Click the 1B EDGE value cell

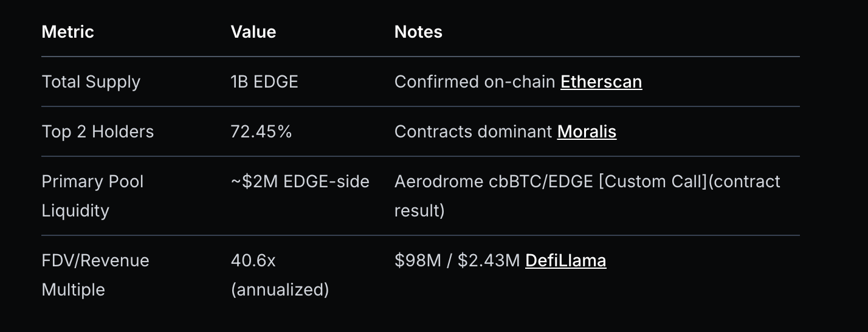click(264, 81)
